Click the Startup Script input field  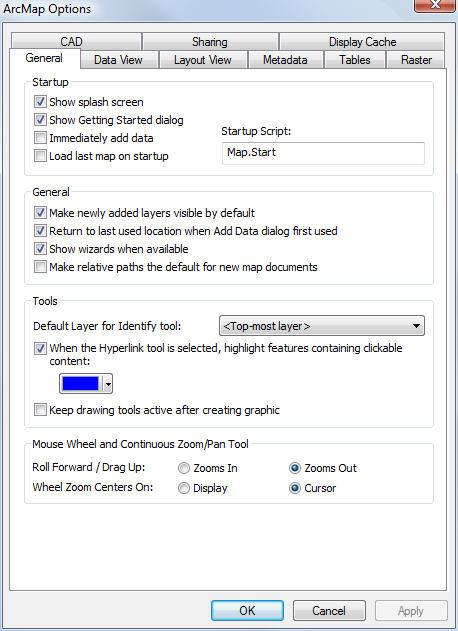point(323,153)
